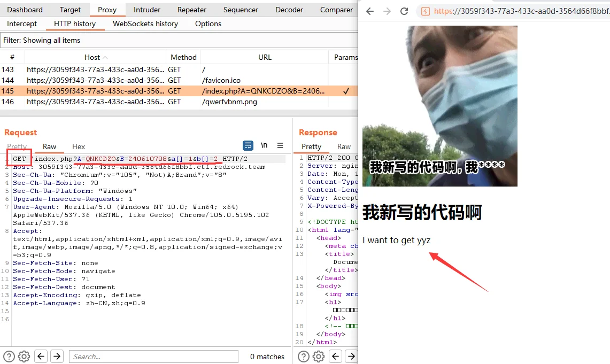
Task: Go to previous match in Request search
Action: 41,357
